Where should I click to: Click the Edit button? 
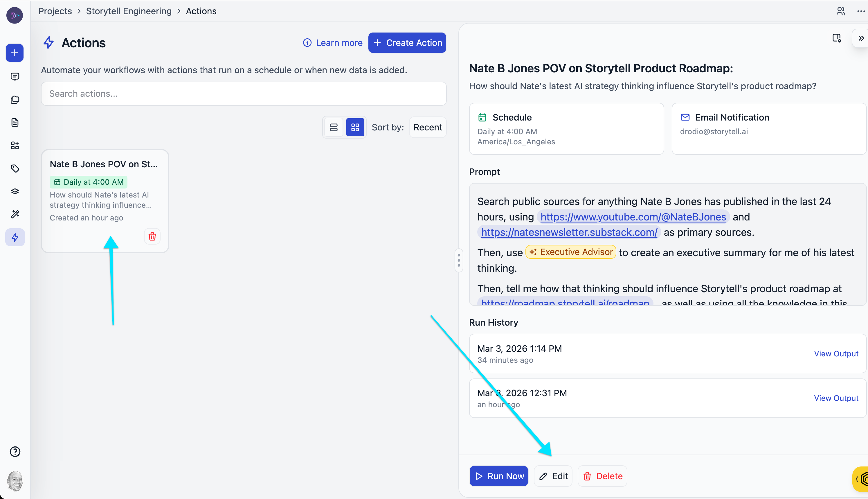pos(553,476)
